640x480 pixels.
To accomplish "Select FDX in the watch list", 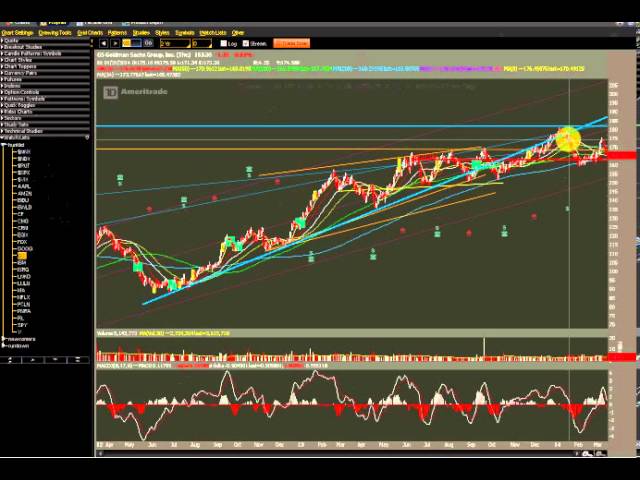I will click(x=22, y=242).
